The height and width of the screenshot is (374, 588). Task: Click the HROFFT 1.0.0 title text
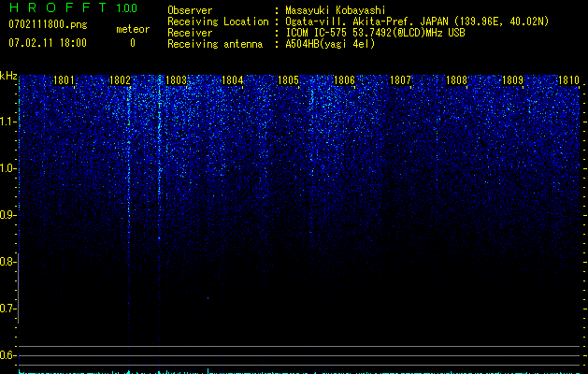point(73,7)
